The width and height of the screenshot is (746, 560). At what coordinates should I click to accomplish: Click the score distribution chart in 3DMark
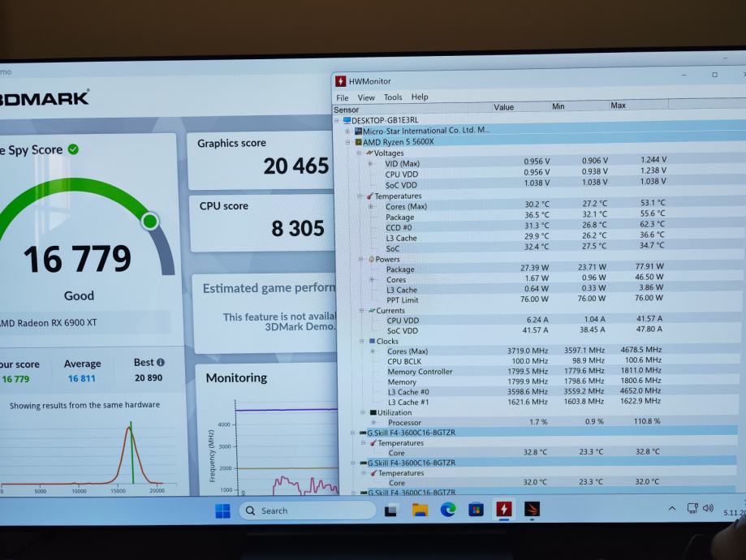point(88,454)
